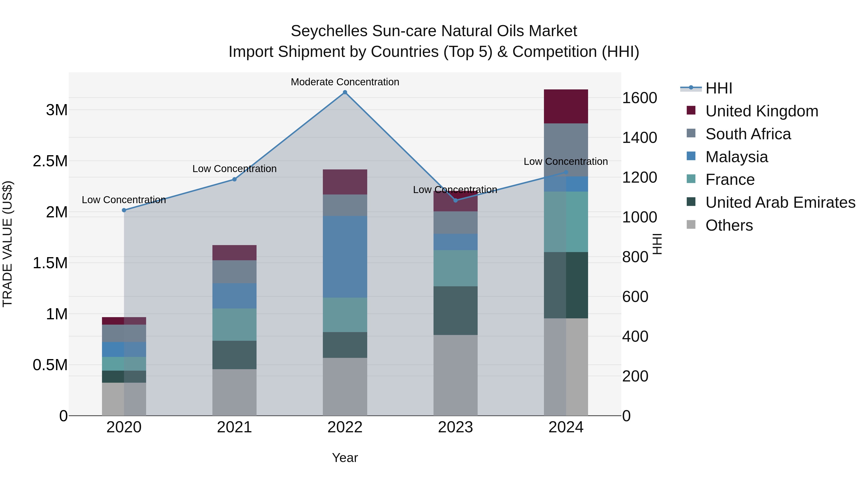Click the 2024 x-axis tick label
868x488 pixels.
(566, 427)
